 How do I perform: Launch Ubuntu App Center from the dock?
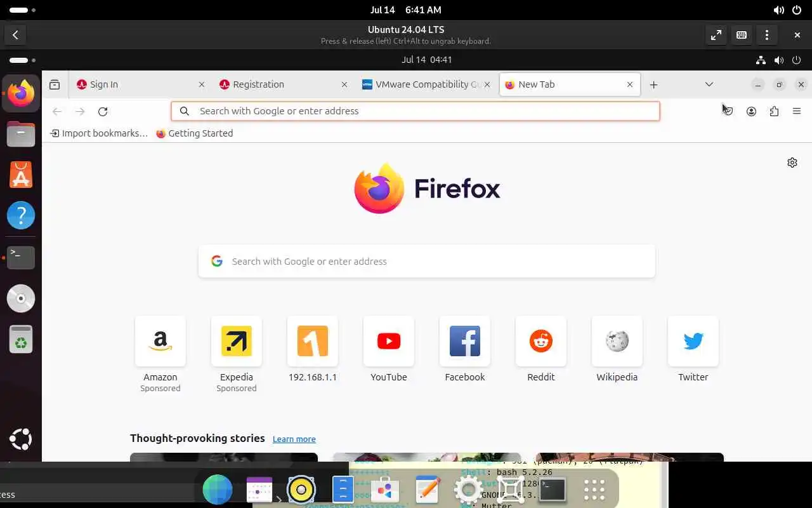tap(21, 175)
